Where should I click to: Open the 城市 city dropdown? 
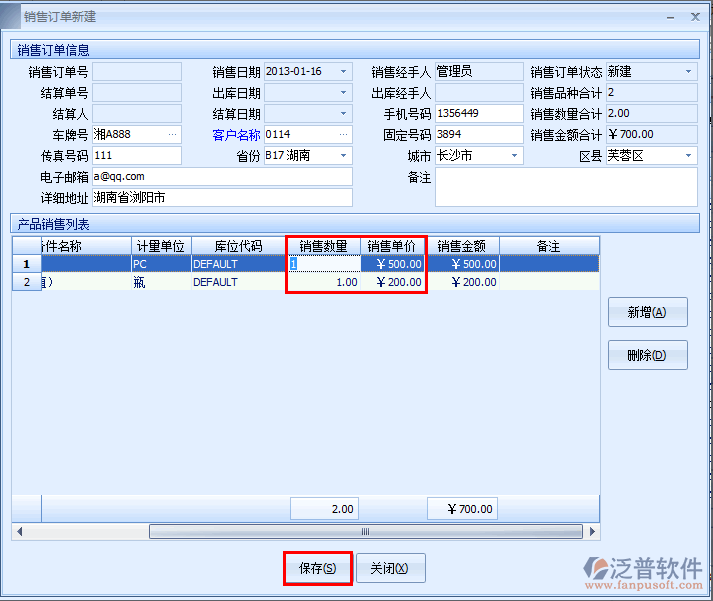[x=514, y=155]
